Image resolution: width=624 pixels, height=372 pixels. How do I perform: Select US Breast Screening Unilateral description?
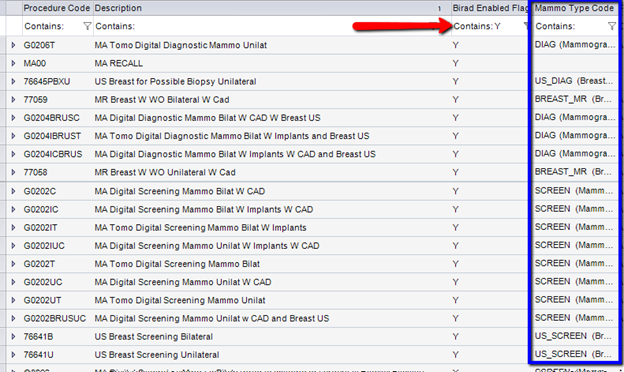157,355
